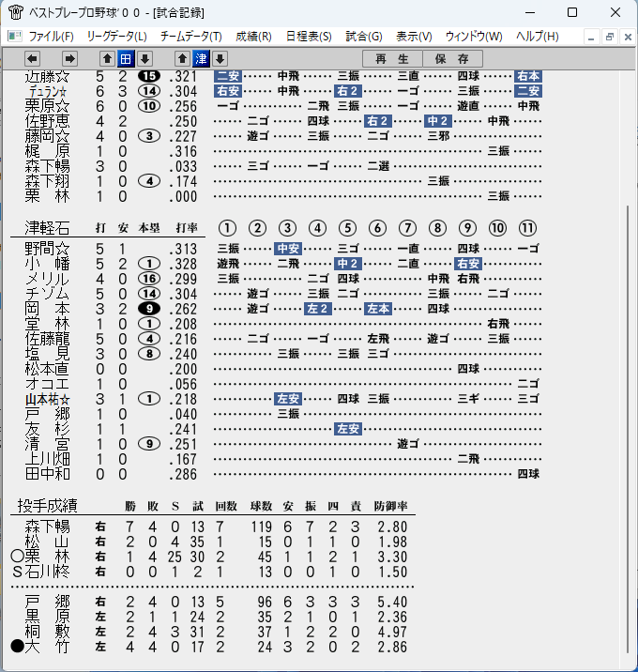Click the down arrow beside 田 button
The image size is (638, 672).
click(144, 59)
